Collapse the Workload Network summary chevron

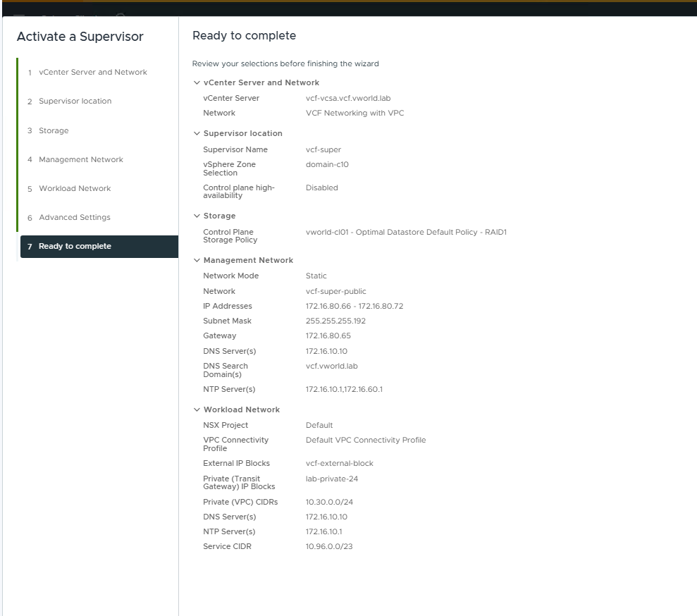[x=197, y=410]
